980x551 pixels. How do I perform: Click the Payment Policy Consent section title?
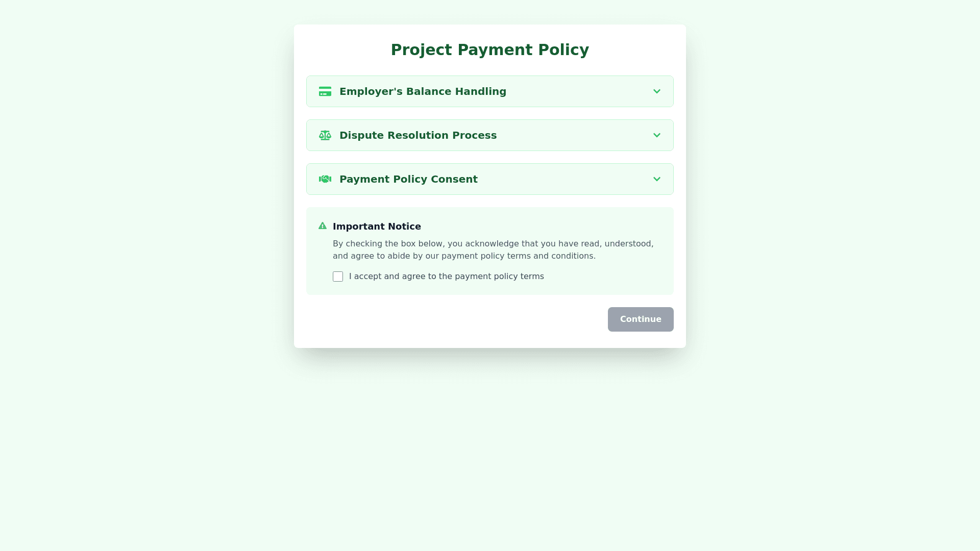point(408,179)
